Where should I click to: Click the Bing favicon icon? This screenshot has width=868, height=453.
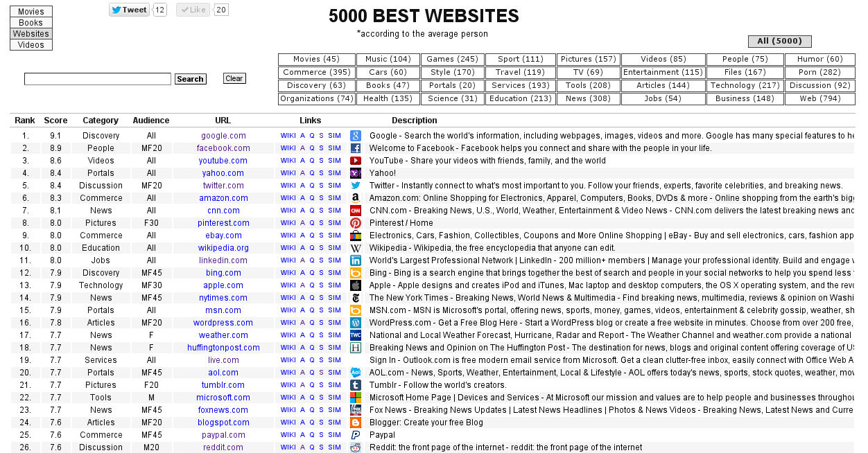[x=356, y=273]
